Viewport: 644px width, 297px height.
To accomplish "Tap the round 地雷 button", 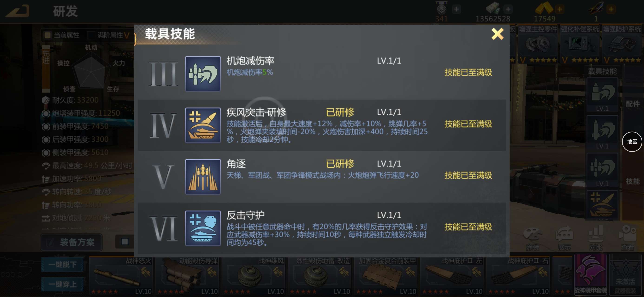I will tap(632, 142).
